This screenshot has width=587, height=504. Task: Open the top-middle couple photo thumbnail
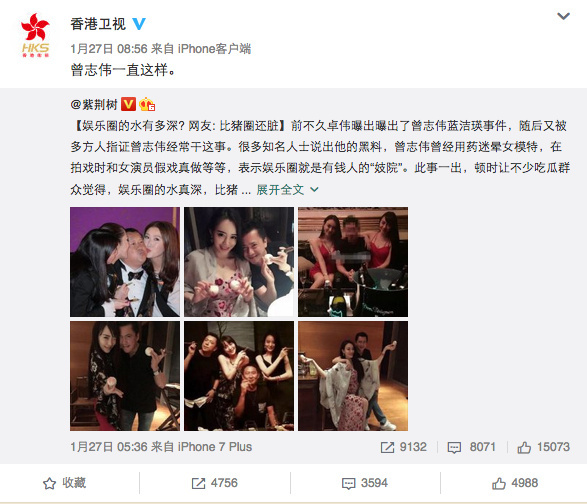point(239,262)
